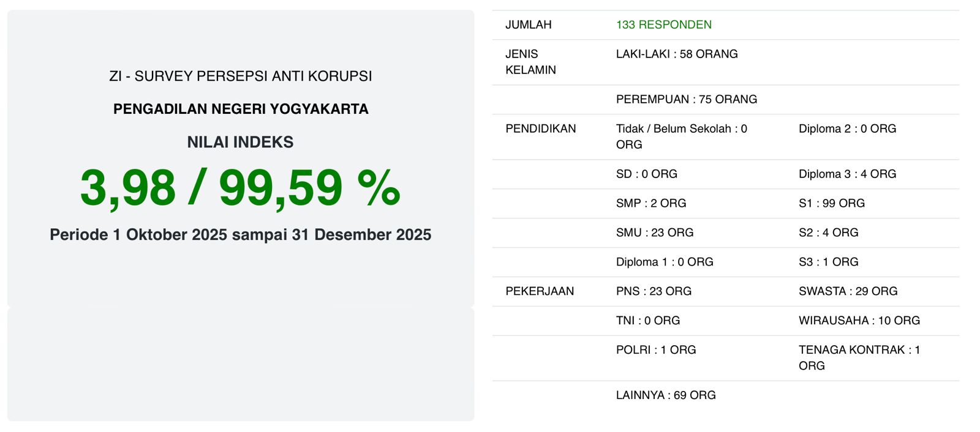Click the PEKERJAAN row label

[539, 292]
